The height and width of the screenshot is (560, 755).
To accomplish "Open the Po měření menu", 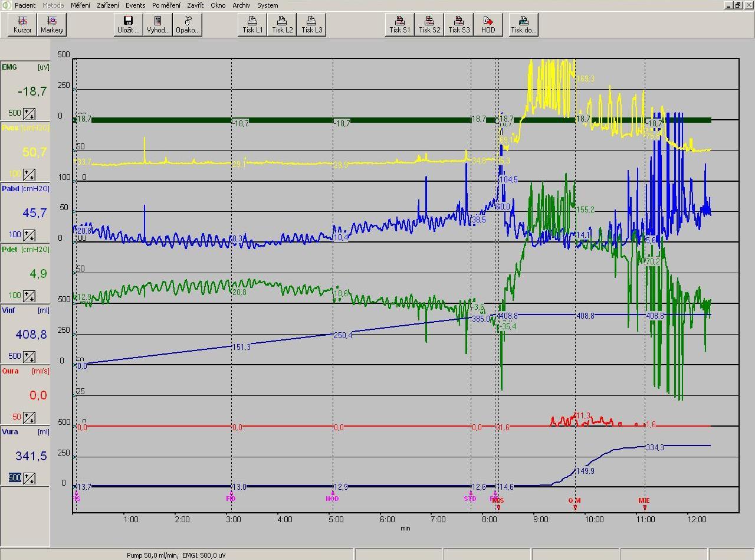I will click(x=166, y=5).
